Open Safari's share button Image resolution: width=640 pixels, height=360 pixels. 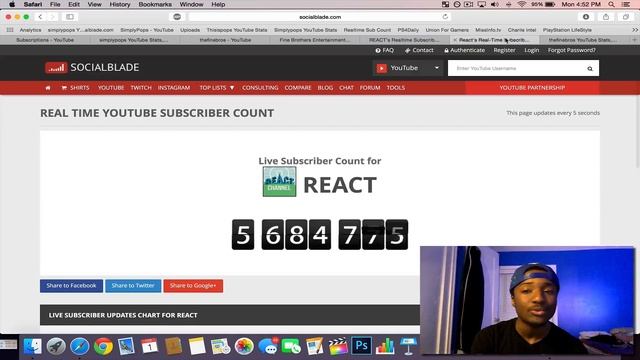(x=606, y=17)
